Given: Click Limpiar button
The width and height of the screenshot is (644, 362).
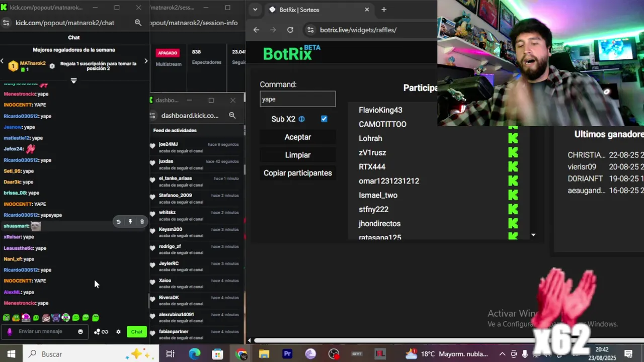Looking at the screenshot, I should pyautogui.click(x=298, y=155).
